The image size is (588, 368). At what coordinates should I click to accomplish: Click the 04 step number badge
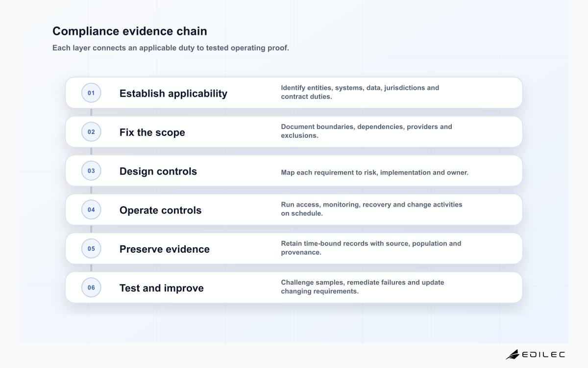tap(91, 210)
